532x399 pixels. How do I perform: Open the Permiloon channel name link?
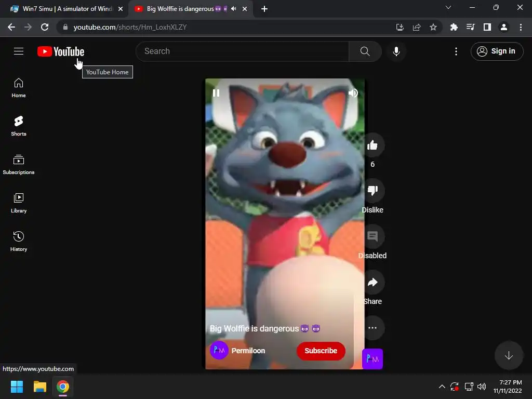[x=248, y=351]
